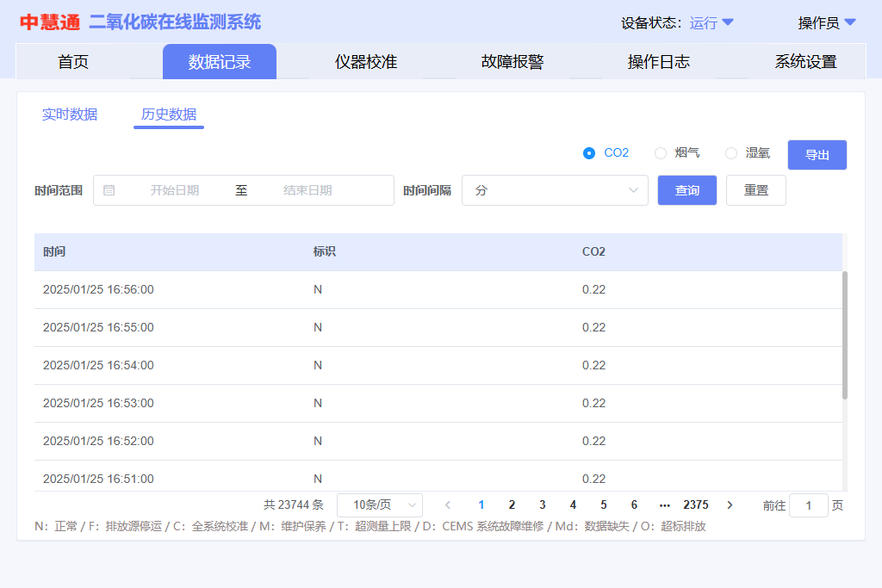
Task: Click the next page arrow in pagination
Action: 730,504
